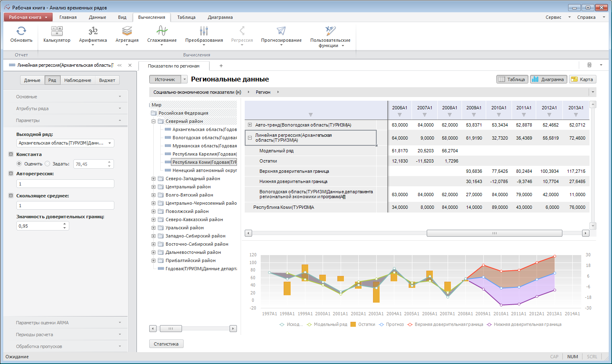
Task: Select the Задать radio button
Action: 48,164
